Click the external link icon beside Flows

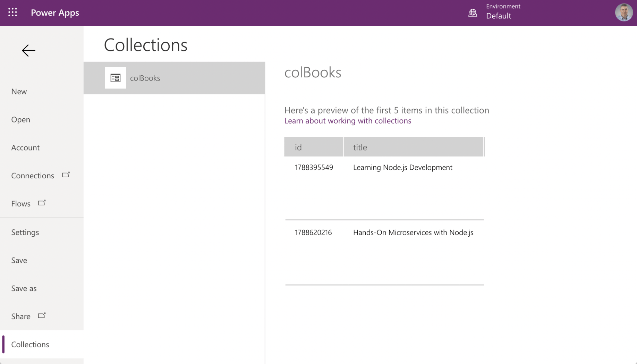[42, 203]
